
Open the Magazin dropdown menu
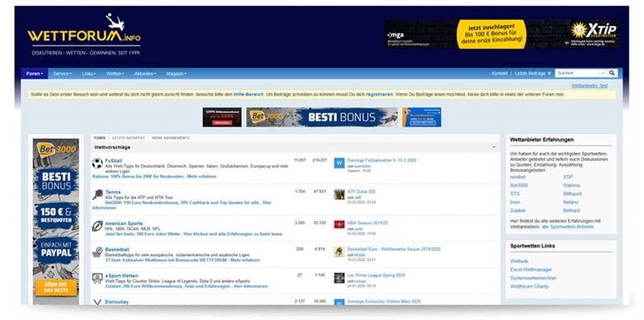pyautogui.click(x=176, y=74)
